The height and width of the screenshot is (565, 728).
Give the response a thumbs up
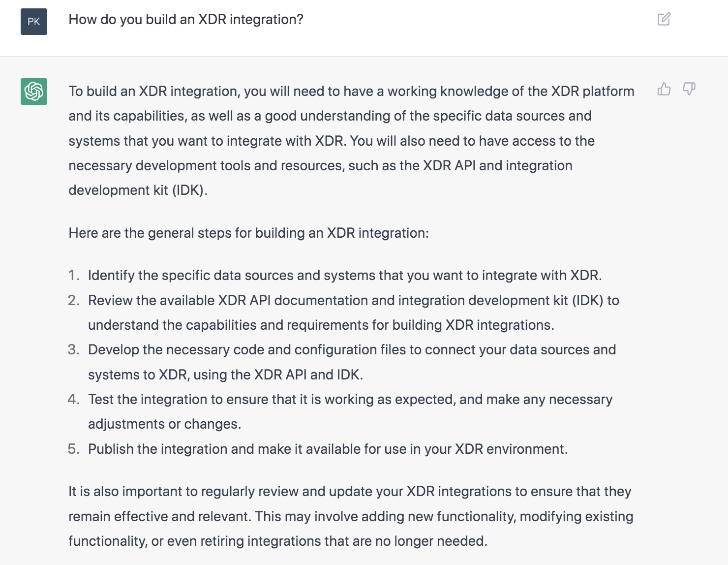pos(664,89)
